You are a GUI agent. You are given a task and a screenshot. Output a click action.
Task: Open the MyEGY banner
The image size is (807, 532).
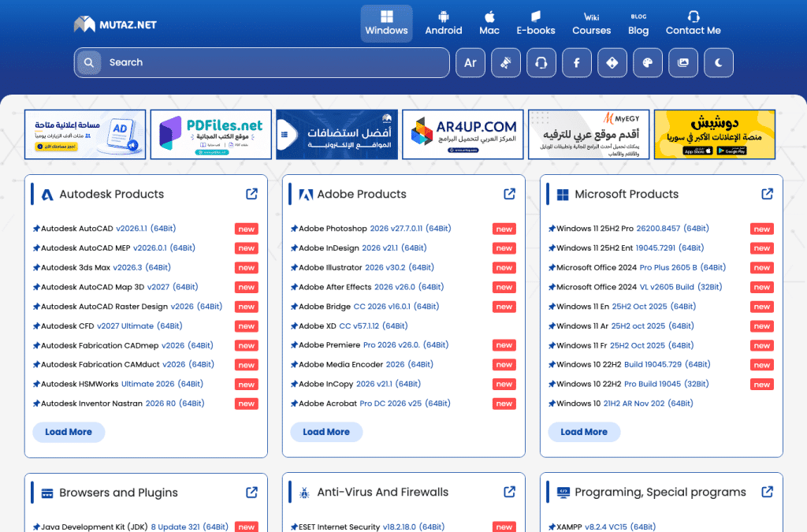tap(589, 134)
